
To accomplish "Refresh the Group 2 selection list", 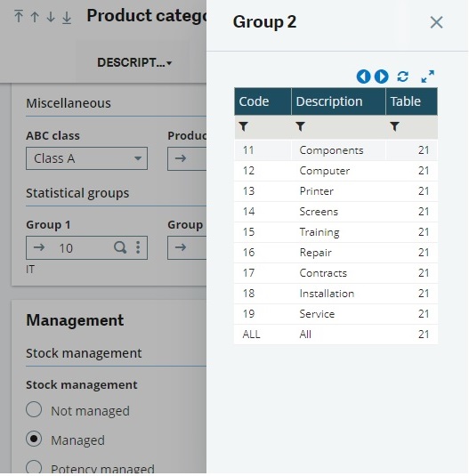I will click(x=403, y=77).
